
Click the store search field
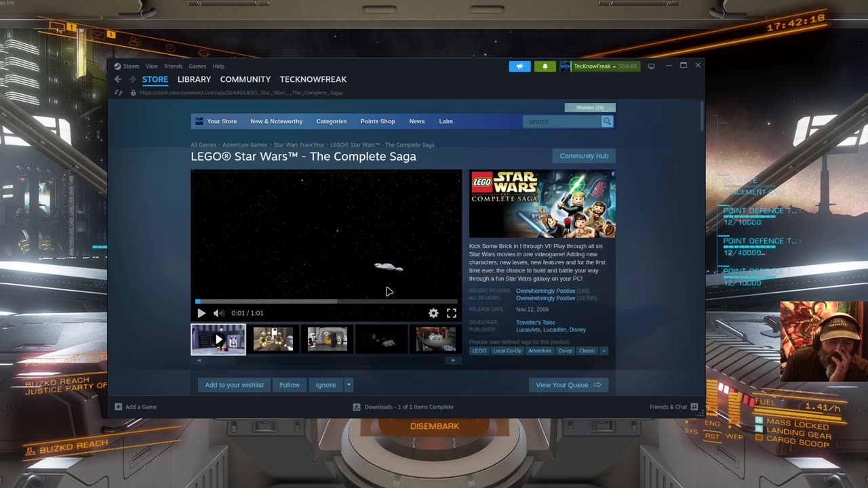[562, 121]
